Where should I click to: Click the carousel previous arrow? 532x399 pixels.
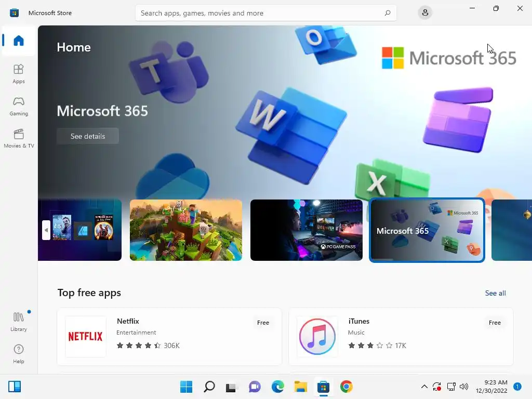point(46,230)
